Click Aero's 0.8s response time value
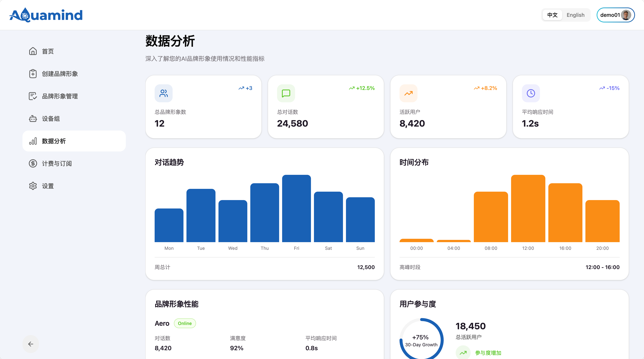This screenshot has width=644, height=359. tap(312, 348)
